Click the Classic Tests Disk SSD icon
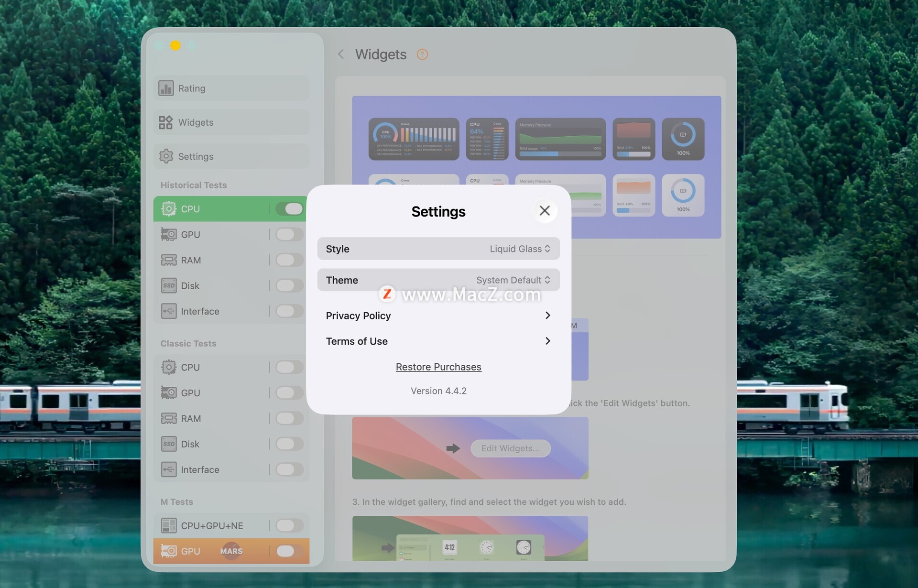918x588 pixels. tap(169, 444)
